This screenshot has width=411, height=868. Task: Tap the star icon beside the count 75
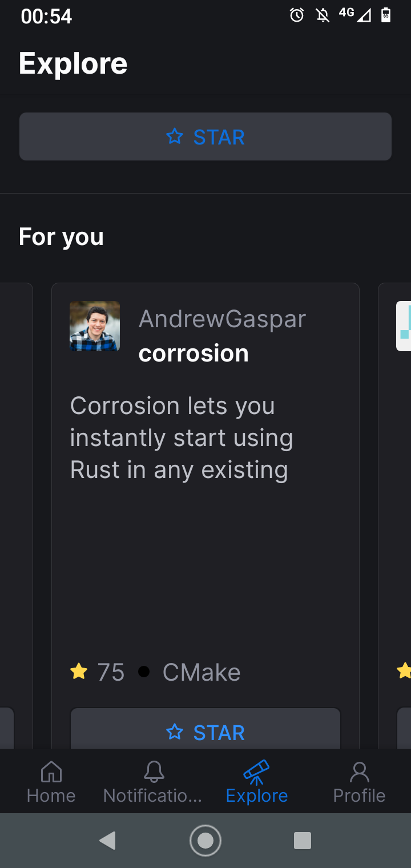point(79,672)
